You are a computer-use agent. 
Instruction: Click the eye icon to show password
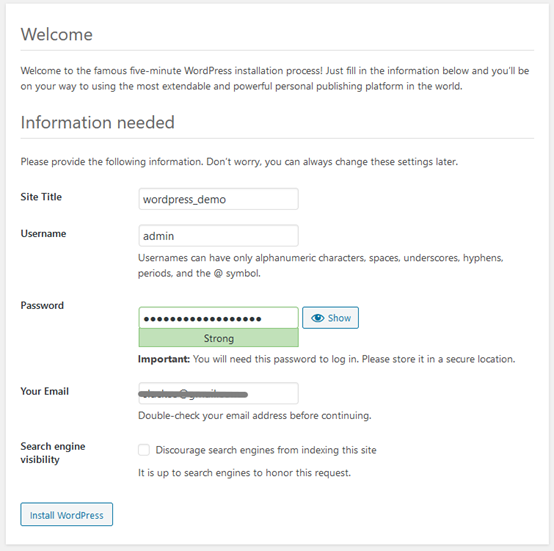pos(317,318)
